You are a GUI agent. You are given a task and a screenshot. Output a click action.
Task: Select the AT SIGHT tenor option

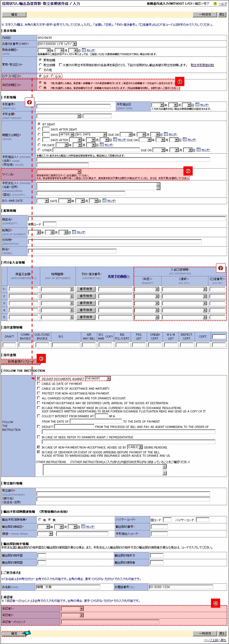click(39, 124)
